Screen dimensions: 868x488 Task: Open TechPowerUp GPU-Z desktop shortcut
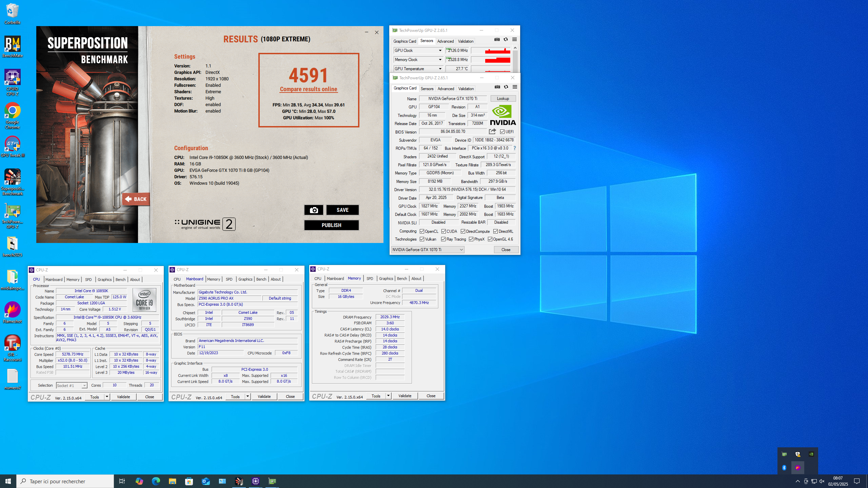13,216
